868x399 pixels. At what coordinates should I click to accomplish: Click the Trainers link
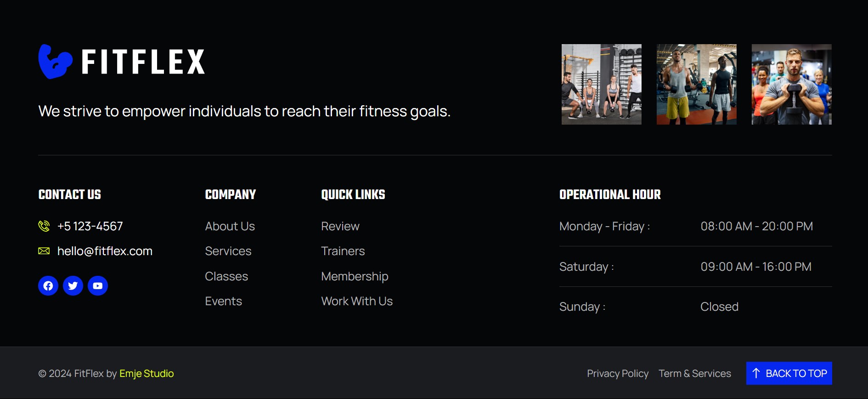point(343,251)
